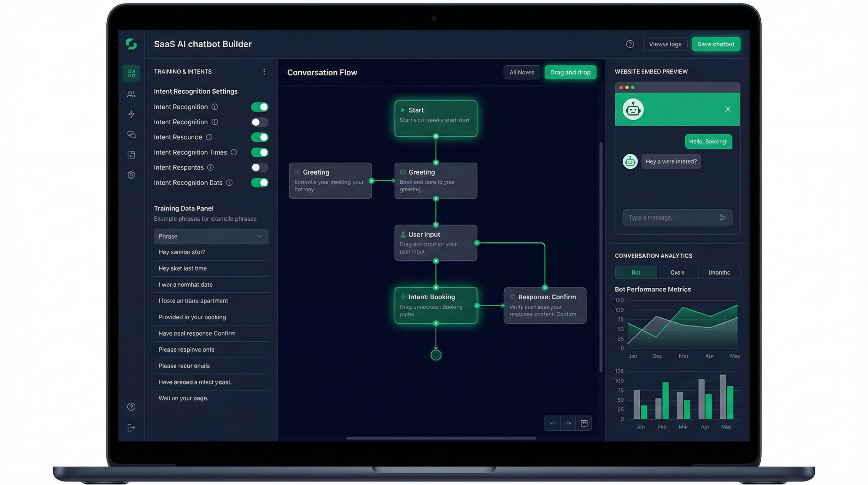Click the lightning bolt sidebar icon

click(131, 114)
